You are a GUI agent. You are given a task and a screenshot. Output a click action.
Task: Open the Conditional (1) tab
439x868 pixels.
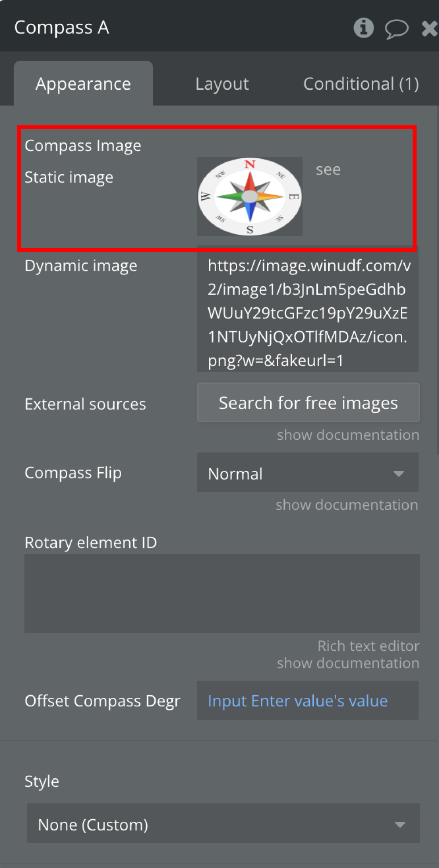361,84
